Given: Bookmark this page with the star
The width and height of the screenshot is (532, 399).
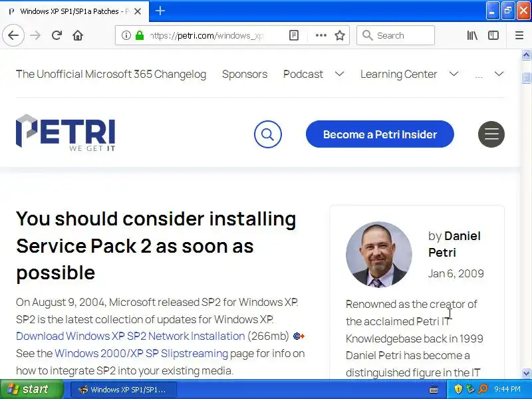Looking at the screenshot, I should (x=340, y=35).
